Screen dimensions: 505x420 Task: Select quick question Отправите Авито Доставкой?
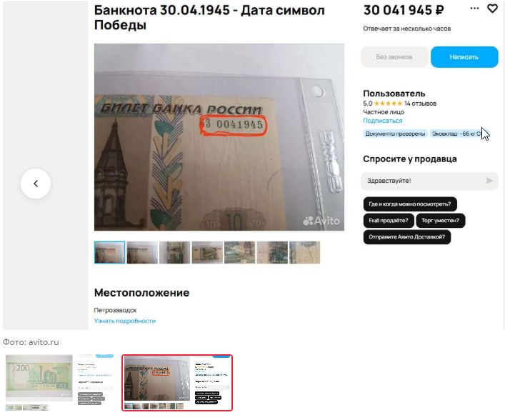(x=406, y=237)
